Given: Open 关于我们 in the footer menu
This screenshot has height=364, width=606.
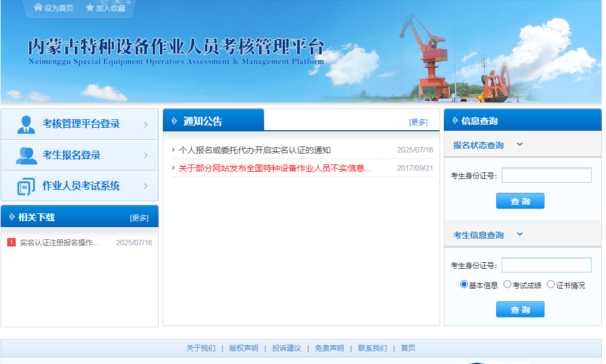Looking at the screenshot, I should pos(201,348).
